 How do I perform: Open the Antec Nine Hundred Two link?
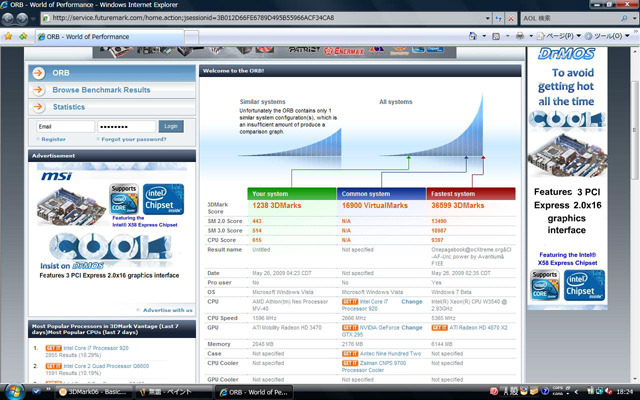390,353
